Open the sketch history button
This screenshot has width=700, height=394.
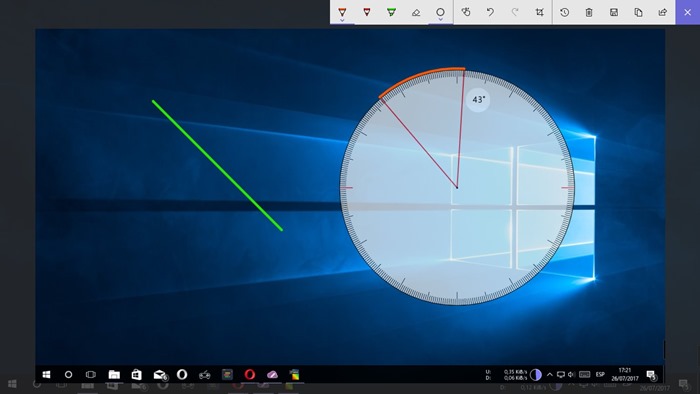(565, 12)
